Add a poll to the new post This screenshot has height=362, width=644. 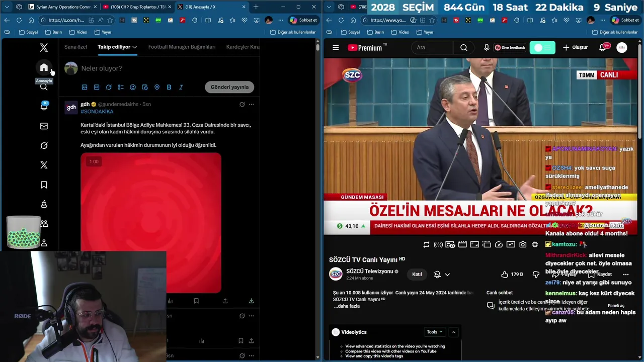click(x=121, y=87)
